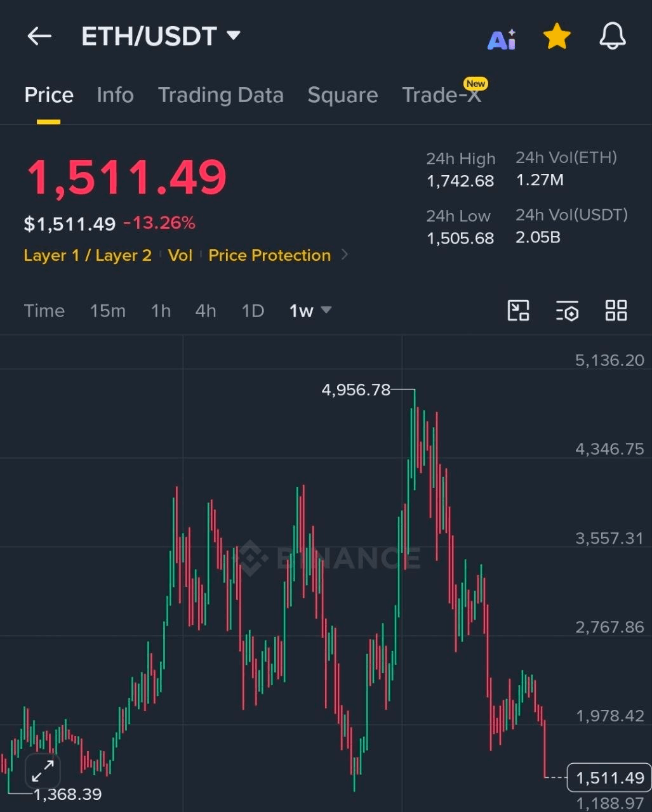Tap the 24h Vol(ETH) 1.27M value
Viewport: 652px width, 812px height.
[x=540, y=180]
